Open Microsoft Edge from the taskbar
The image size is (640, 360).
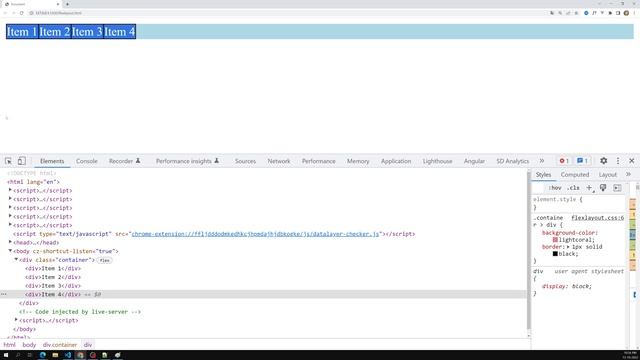coord(42,355)
